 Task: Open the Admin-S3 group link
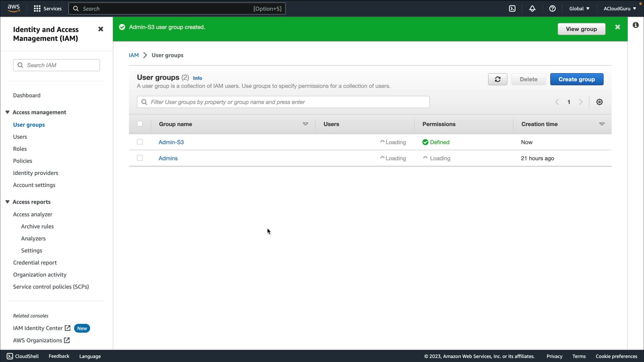pos(171,142)
